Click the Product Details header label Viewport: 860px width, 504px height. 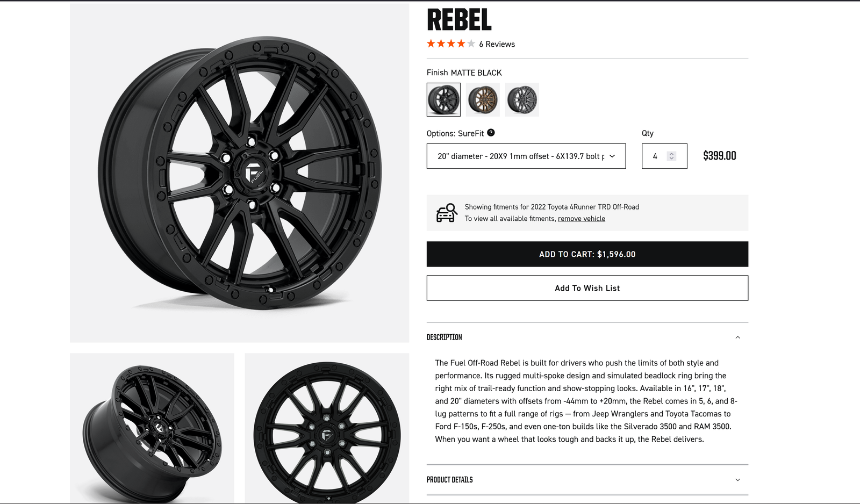(449, 480)
